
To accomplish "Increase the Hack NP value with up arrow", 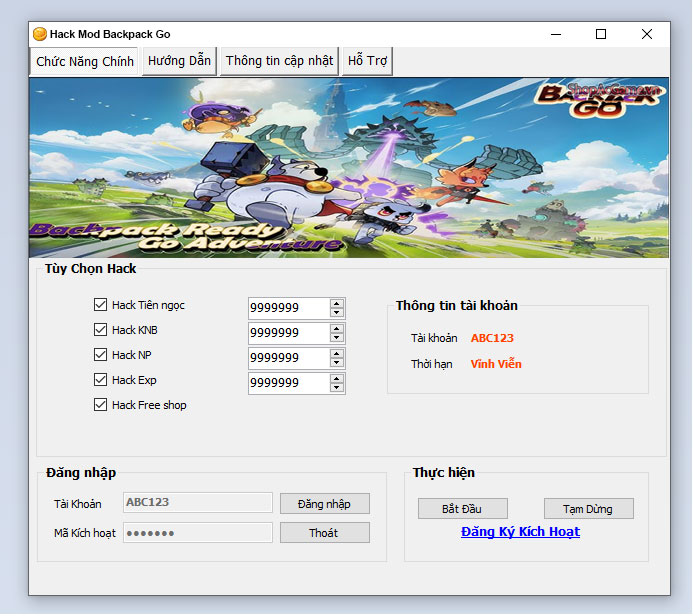I will click(x=337, y=354).
